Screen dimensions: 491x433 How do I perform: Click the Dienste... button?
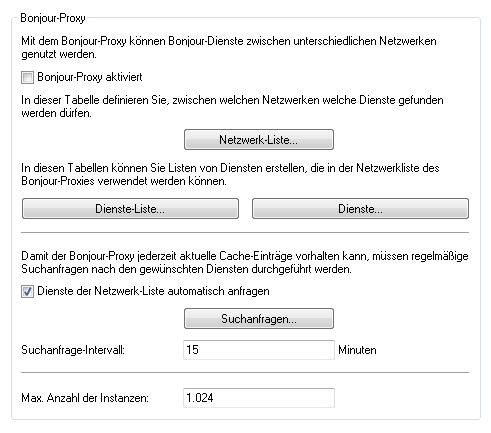(360, 209)
